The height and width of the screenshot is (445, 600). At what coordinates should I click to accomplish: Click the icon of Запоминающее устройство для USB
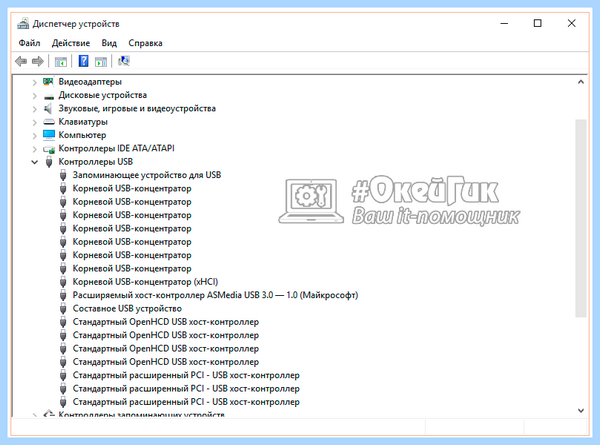(x=63, y=175)
